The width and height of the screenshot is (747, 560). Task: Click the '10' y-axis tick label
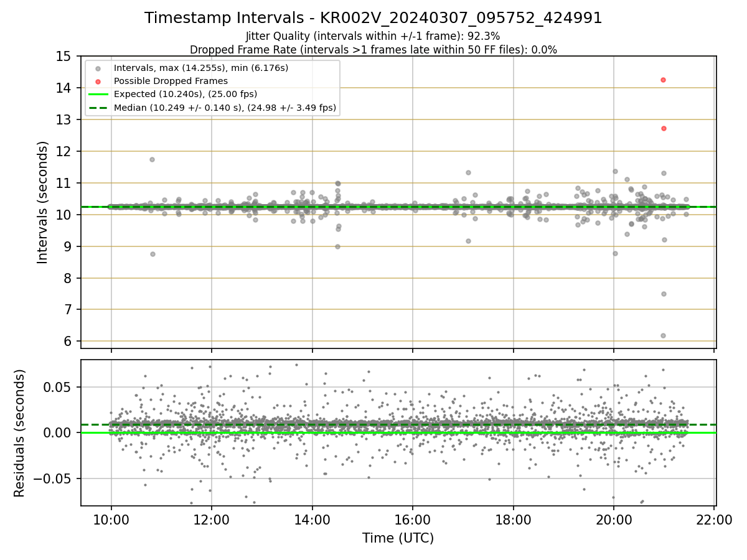tap(65, 215)
